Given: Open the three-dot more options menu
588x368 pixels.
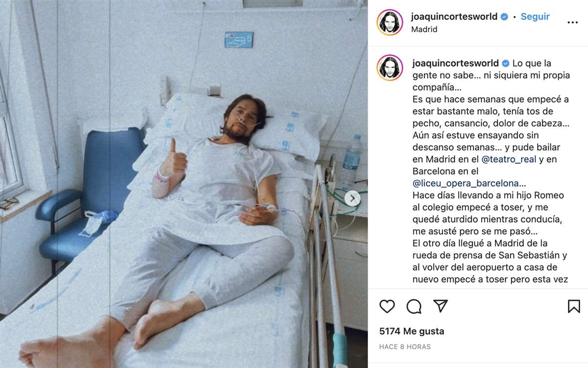Looking at the screenshot, I should tap(572, 23).
